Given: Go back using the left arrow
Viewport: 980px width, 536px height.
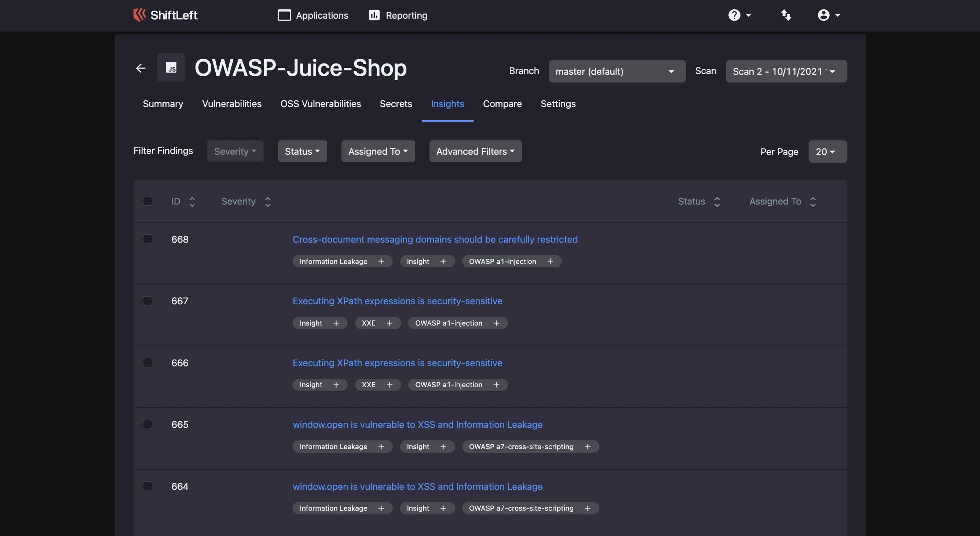Looking at the screenshot, I should tap(141, 68).
